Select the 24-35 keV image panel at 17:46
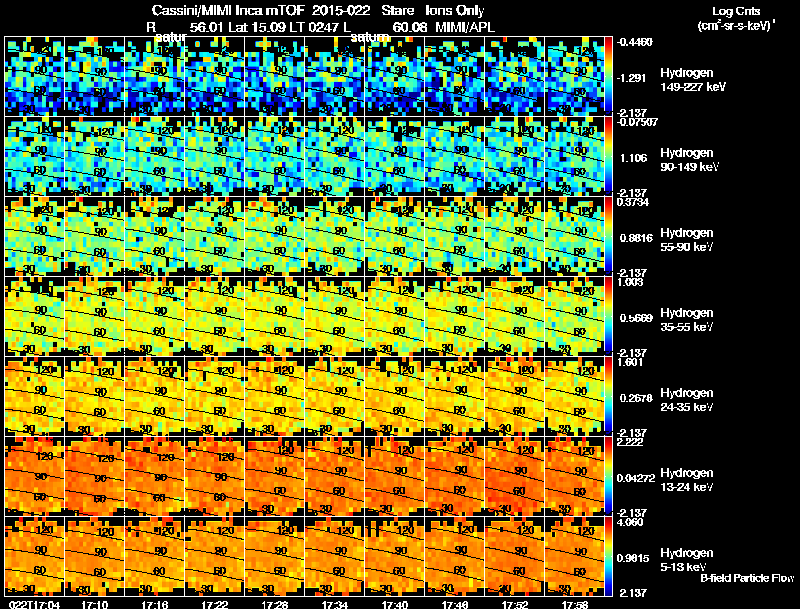Viewport: 800px width, 609px height. [455, 396]
